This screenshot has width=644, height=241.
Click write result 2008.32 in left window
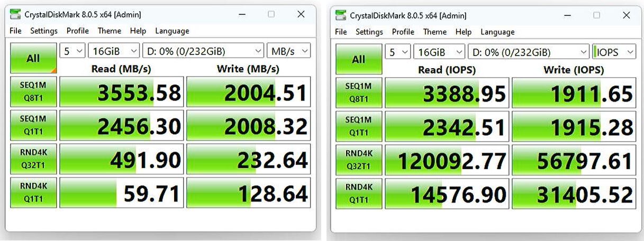tap(248, 126)
